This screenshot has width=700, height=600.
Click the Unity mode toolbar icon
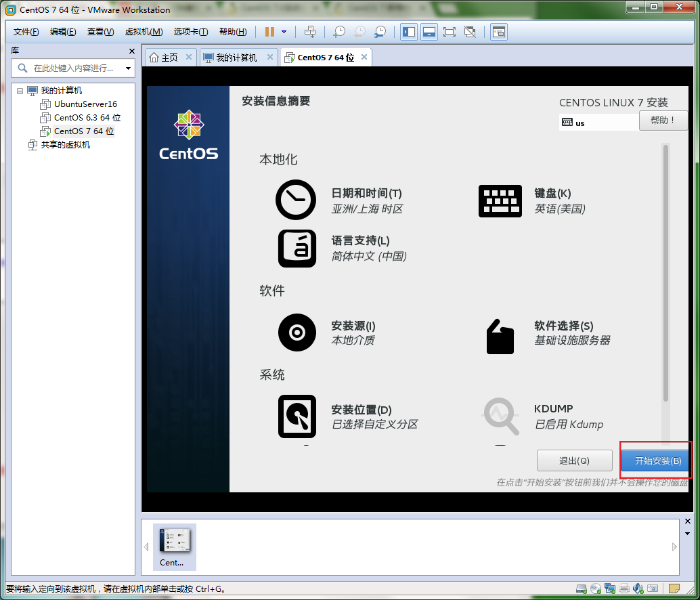click(x=470, y=32)
